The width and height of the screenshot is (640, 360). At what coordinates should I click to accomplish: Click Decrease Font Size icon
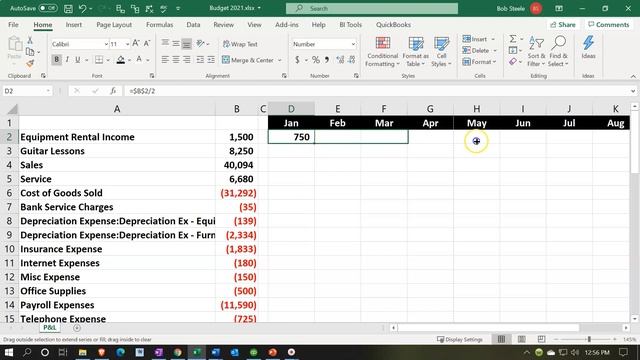(147, 44)
